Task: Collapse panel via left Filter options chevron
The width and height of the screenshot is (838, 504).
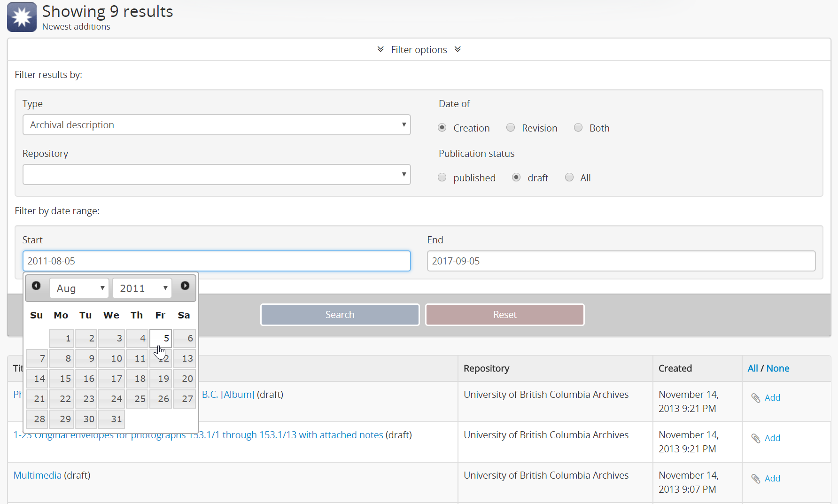Action: [380, 50]
